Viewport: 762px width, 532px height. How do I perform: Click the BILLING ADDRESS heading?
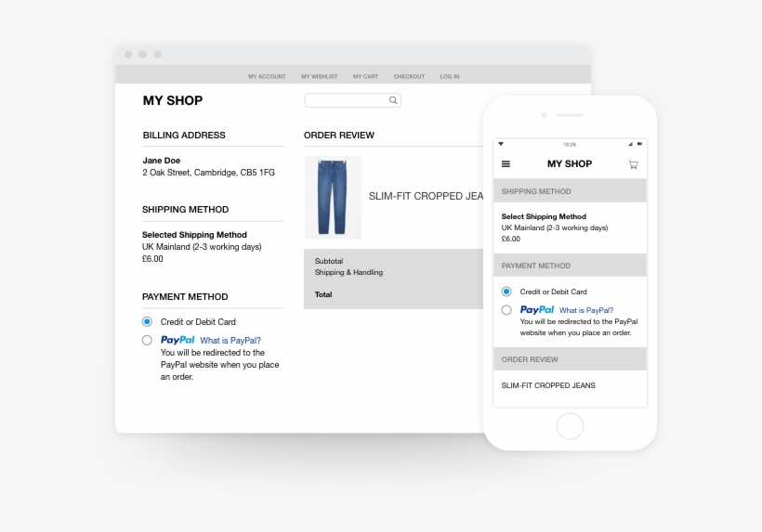tap(184, 136)
